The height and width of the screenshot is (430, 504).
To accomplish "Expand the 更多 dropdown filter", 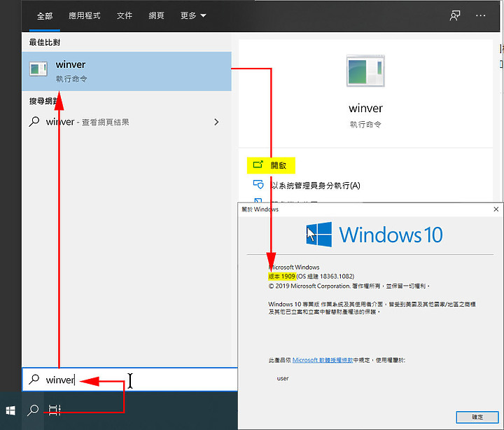I will [x=193, y=15].
